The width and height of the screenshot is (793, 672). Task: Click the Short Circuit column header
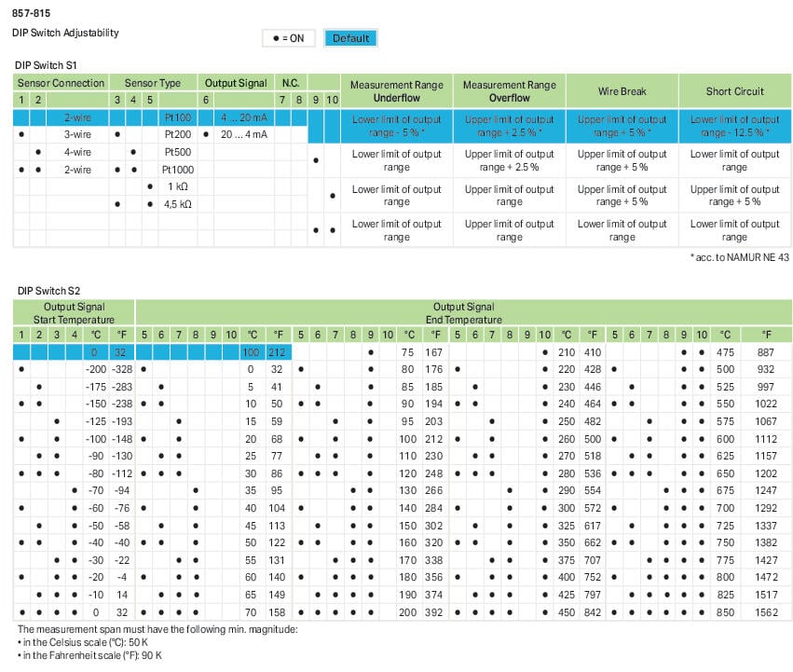(734, 91)
